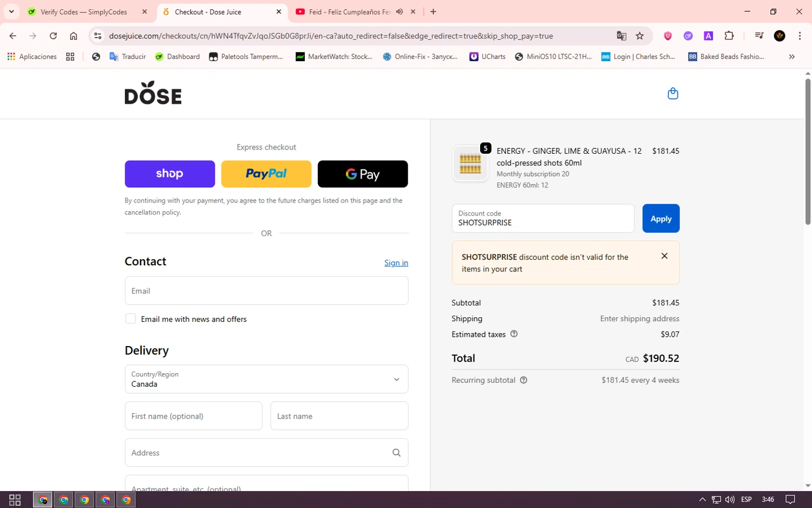Open the Login Charles Sch bookmark
The height and width of the screenshot is (508, 812).
point(639,56)
